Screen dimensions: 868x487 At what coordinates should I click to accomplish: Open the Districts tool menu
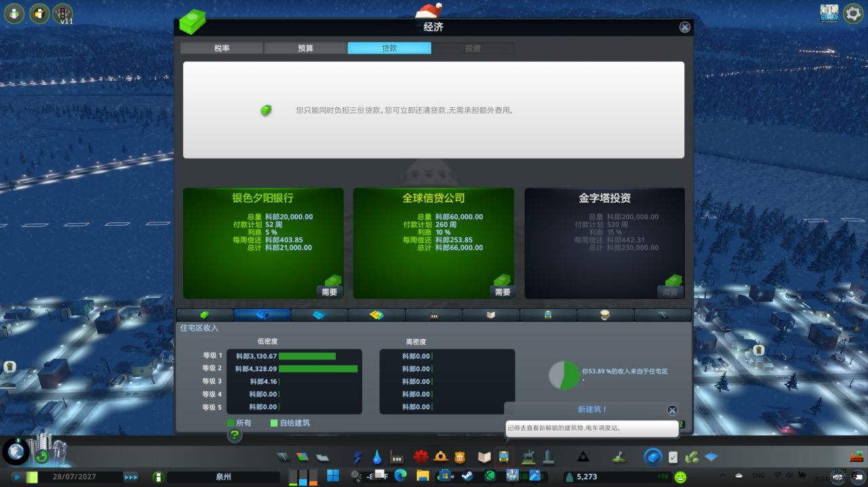323,456
